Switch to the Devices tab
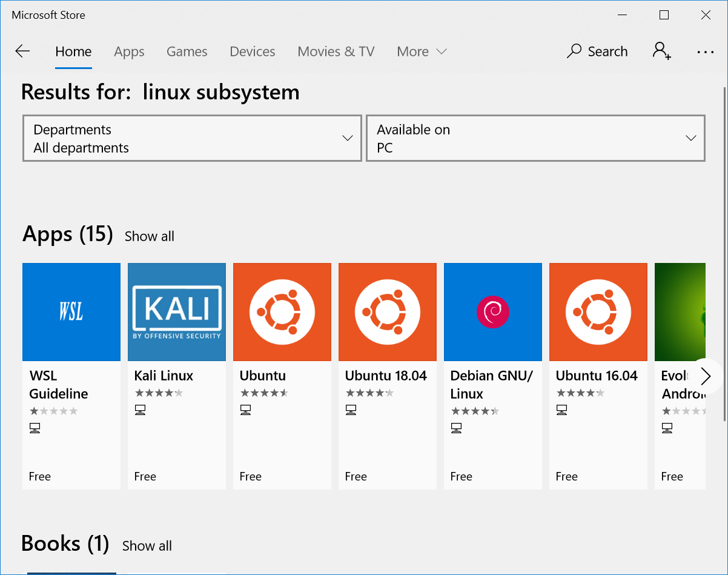The height and width of the screenshot is (575, 728). point(253,52)
